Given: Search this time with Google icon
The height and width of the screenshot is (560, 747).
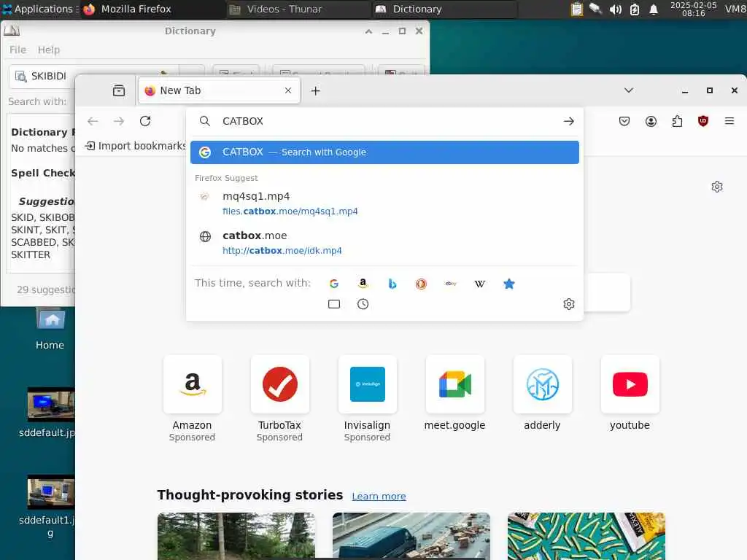Looking at the screenshot, I should click(x=334, y=284).
